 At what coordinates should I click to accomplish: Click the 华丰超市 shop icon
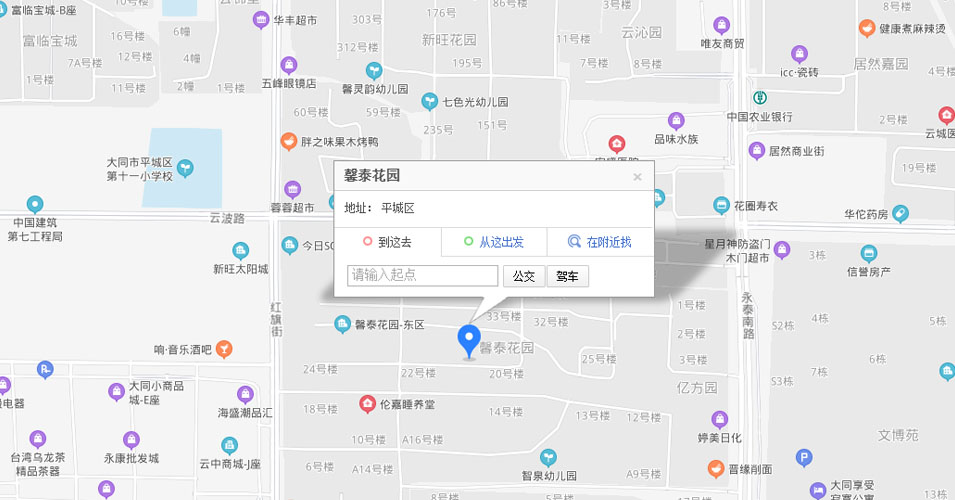coord(261,20)
